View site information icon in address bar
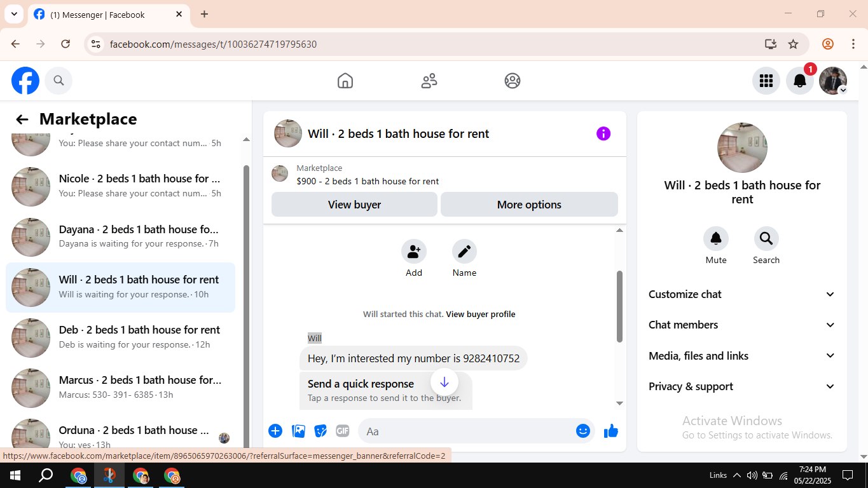The width and height of the screenshot is (868, 488). click(x=96, y=44)
